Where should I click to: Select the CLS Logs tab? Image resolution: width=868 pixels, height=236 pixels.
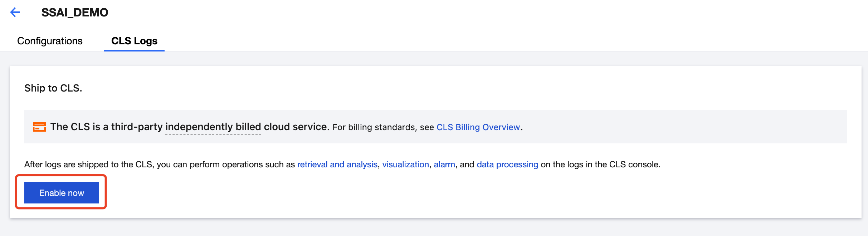(x=134, y=41)
